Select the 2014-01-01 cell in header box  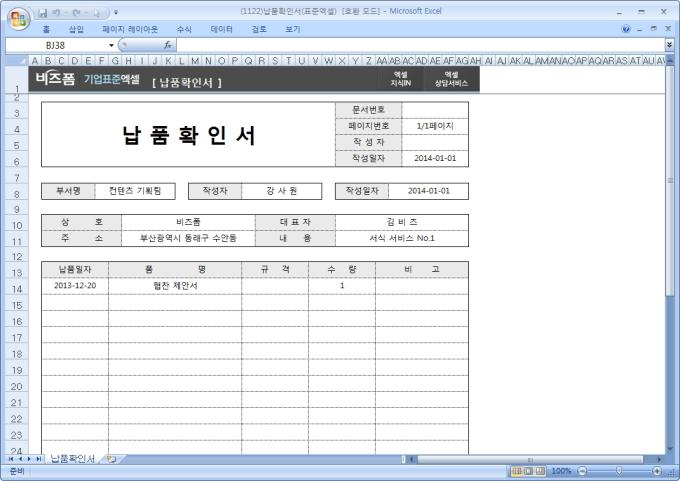click(435, 158)
